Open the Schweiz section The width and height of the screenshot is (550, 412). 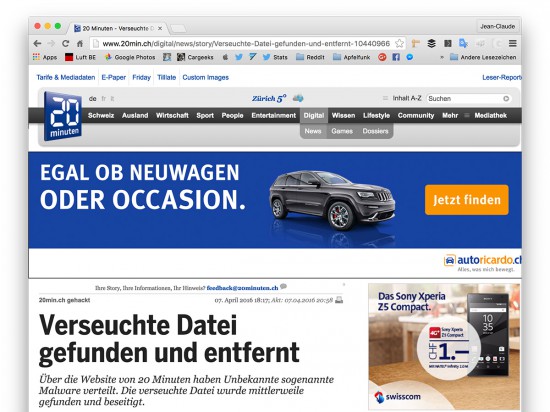(101, 115)
